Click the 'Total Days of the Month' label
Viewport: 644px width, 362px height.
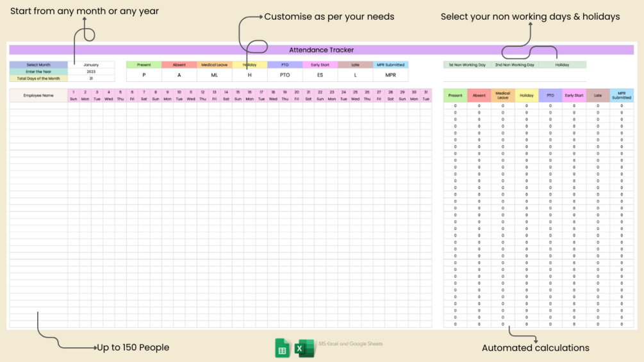click(x=38, y=78)
